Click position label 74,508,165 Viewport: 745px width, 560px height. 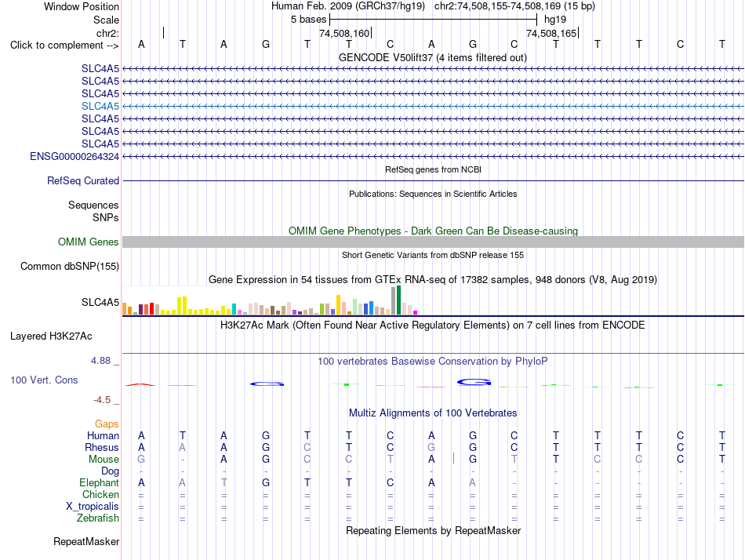coord(551,33)
